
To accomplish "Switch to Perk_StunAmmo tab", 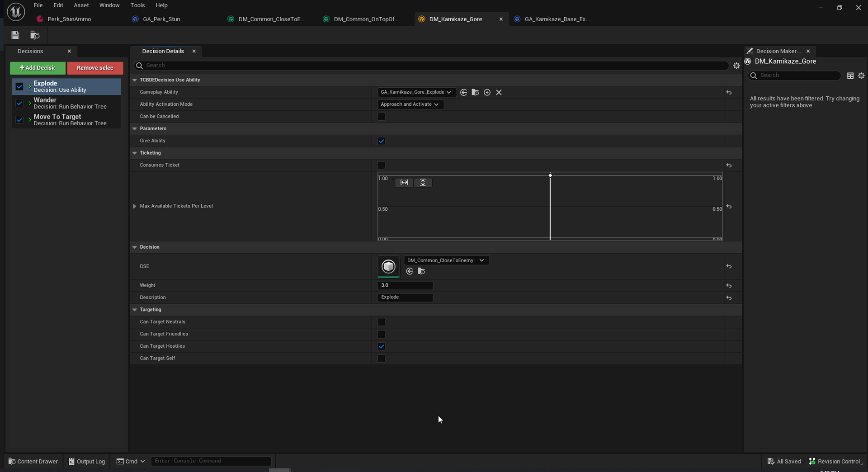I will [x=69, y=19].
